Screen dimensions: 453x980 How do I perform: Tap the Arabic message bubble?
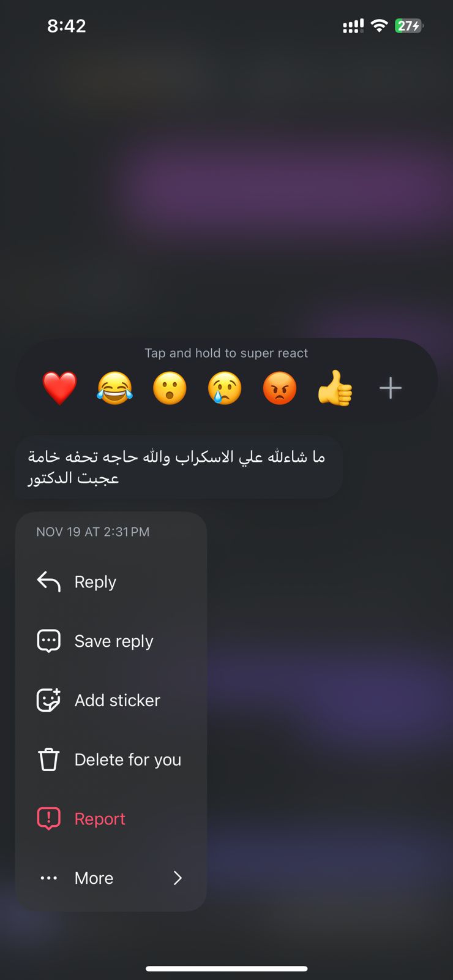178,467
